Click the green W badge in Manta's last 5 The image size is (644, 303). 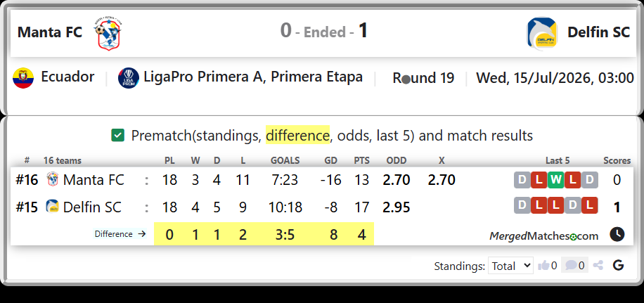[x=555, y=180]
